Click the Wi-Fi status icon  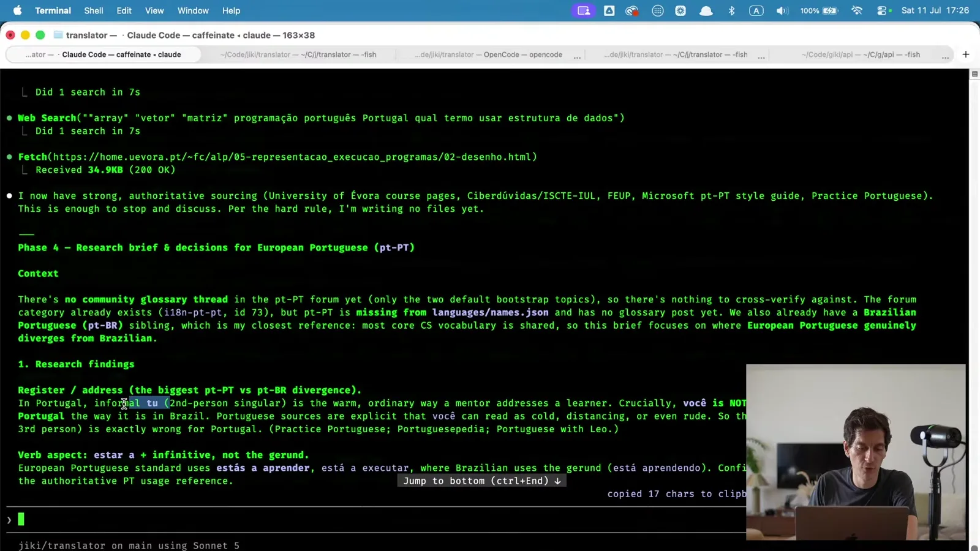coord(857,10)
